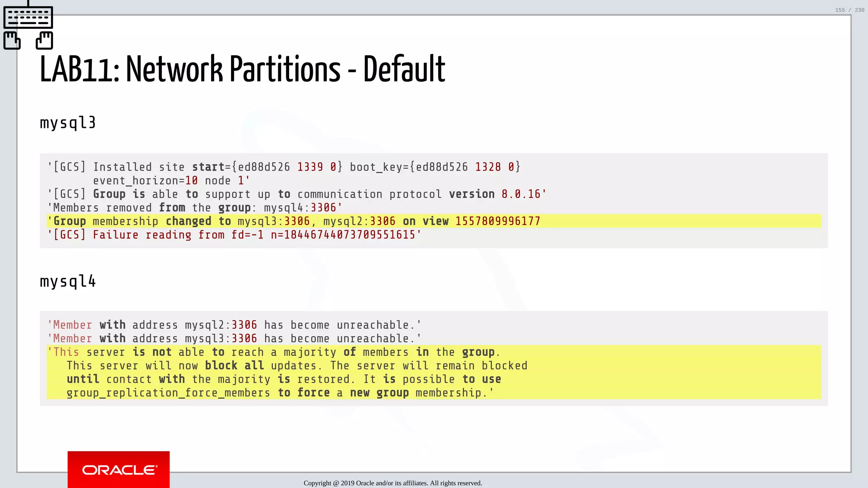The height and width of the screenshot is (488, 868).
Task: Click the Oracle logo
Action: (x=119, y=469)
